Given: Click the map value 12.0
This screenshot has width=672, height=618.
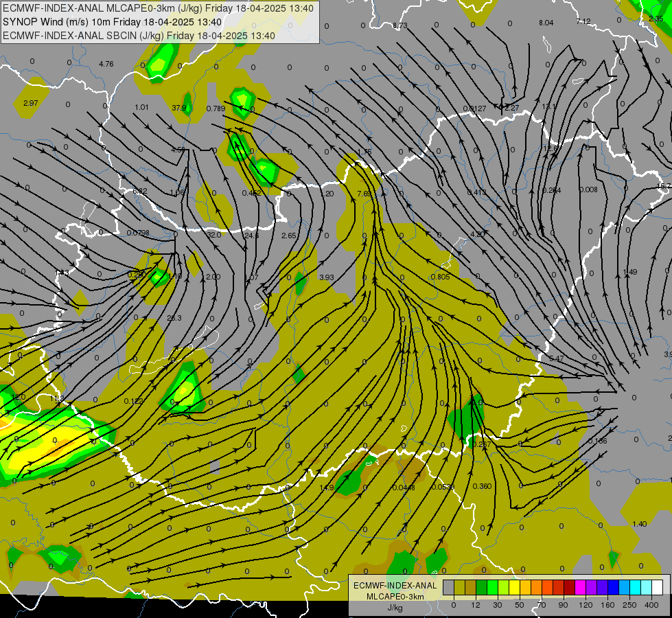Looking at the screenshot, I should 18,397.
